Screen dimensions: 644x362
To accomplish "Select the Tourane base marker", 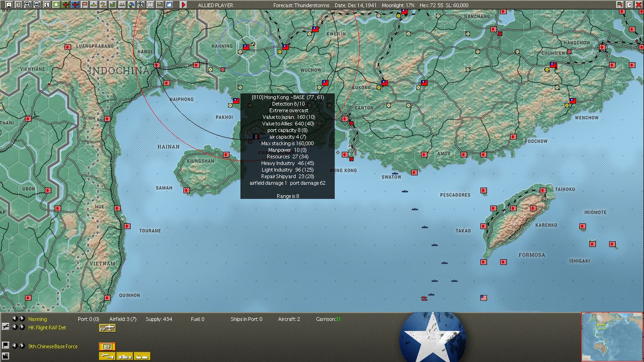I will pyautogui.click(x=127, y=227).
